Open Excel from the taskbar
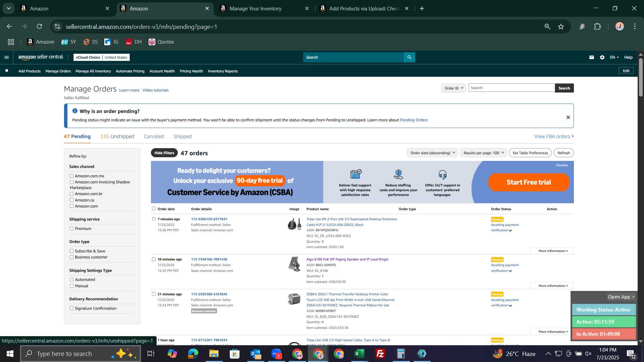The height and width of the screenshot is (362, 644). pos(360,354)
